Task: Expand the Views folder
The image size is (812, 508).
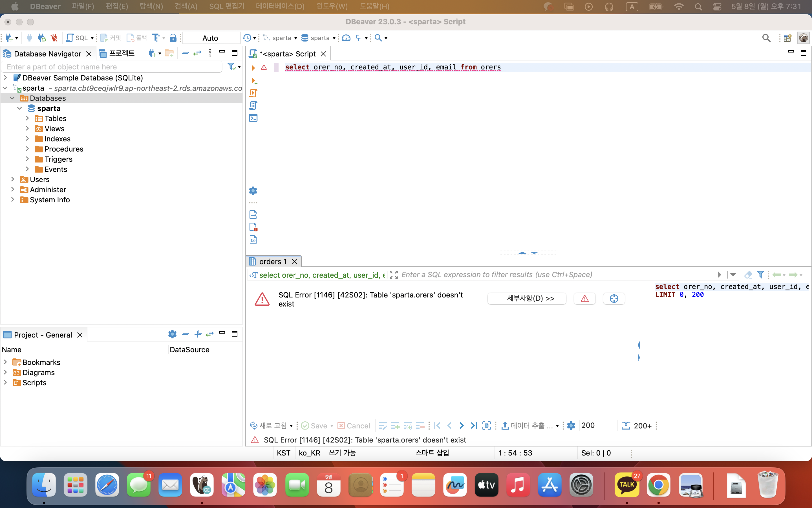Action: (28, 128)
